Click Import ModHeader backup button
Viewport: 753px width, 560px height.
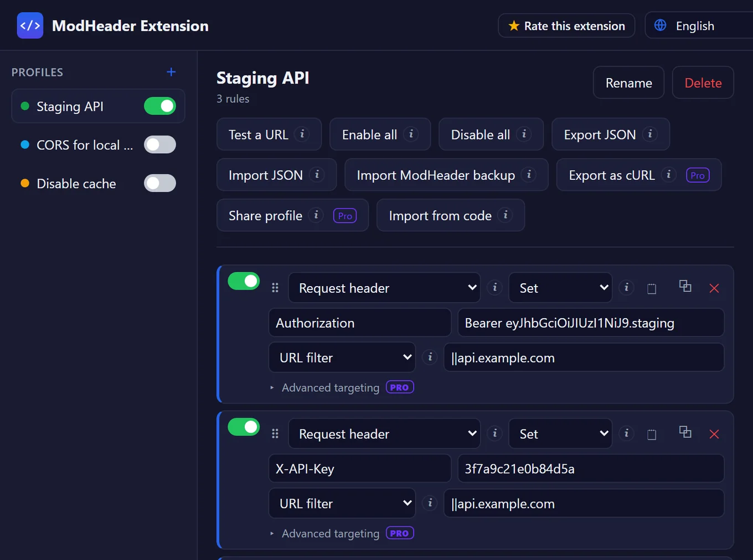pyautogui.click(x=446, y=175)
